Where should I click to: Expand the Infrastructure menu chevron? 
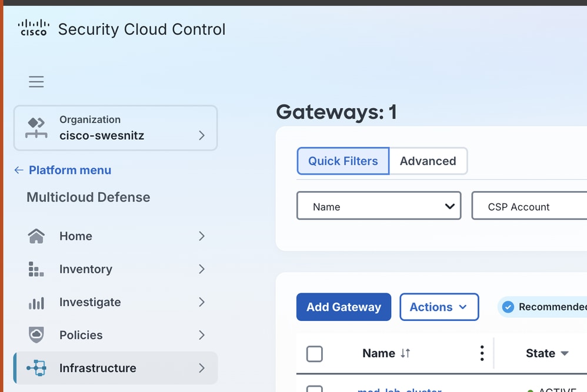(x=202, y=368)
